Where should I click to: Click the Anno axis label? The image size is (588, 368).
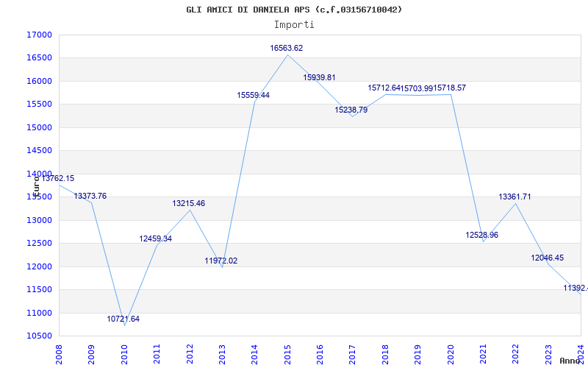pos(569,361)
